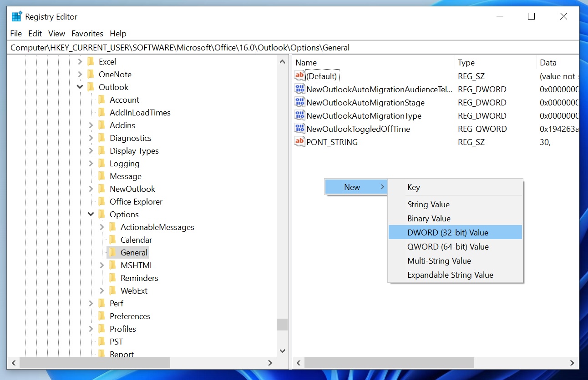Click the MSHTML folder icon
The image size is (588, 380).
pyautogui.click(x=112, y=265)
